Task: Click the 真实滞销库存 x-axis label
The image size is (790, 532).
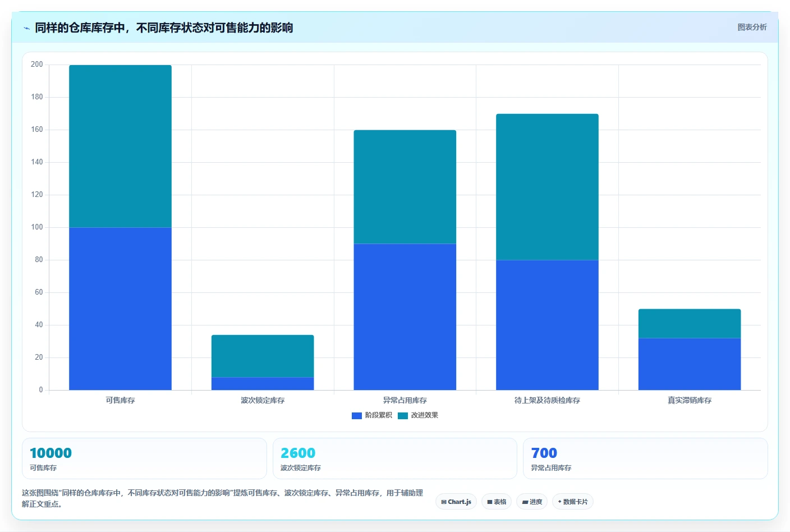Action: (x=690, y=400)
